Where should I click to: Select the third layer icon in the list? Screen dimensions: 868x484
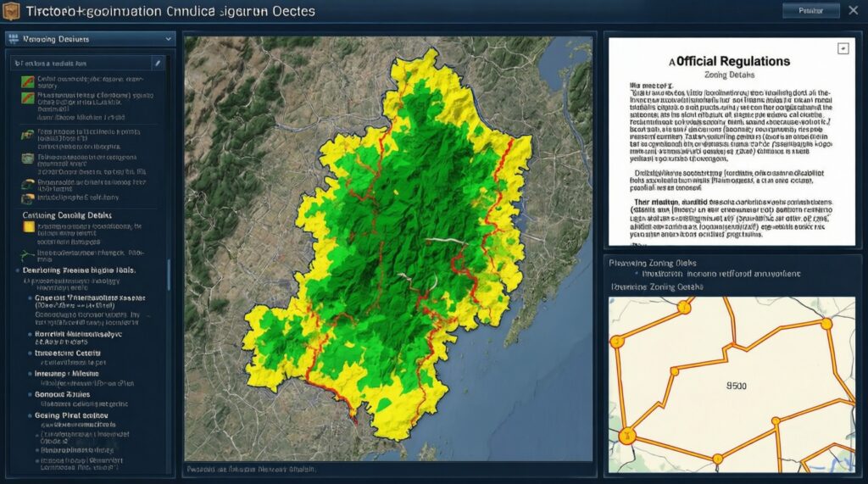(x=27, y=134)
